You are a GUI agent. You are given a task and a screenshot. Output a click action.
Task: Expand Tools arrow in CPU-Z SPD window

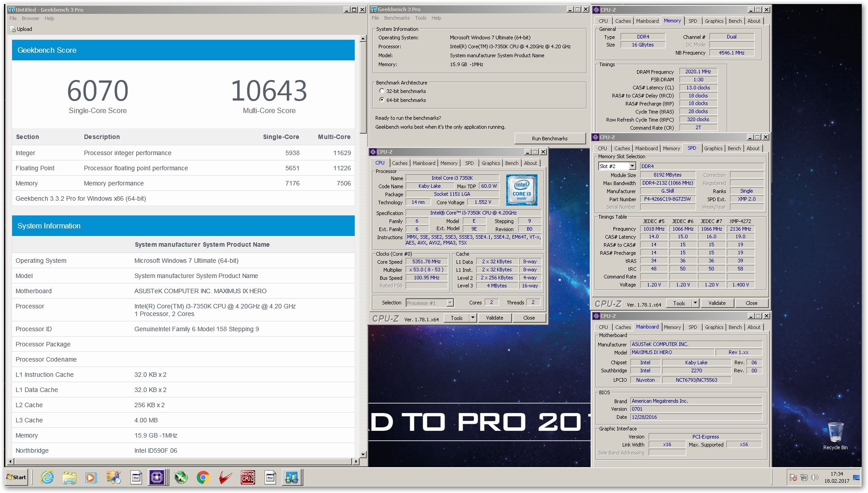pyautogui.click(x=695, y=303)
